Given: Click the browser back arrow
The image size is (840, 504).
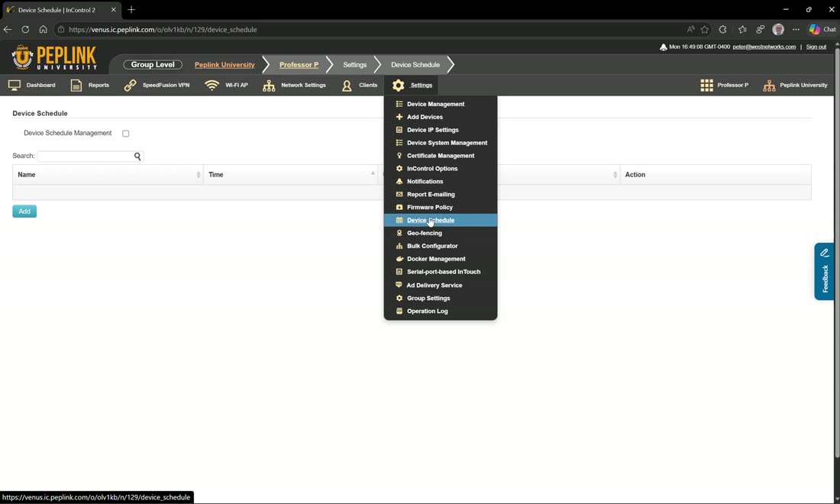Looking at the screenshot, I should [x=8, y=30].
